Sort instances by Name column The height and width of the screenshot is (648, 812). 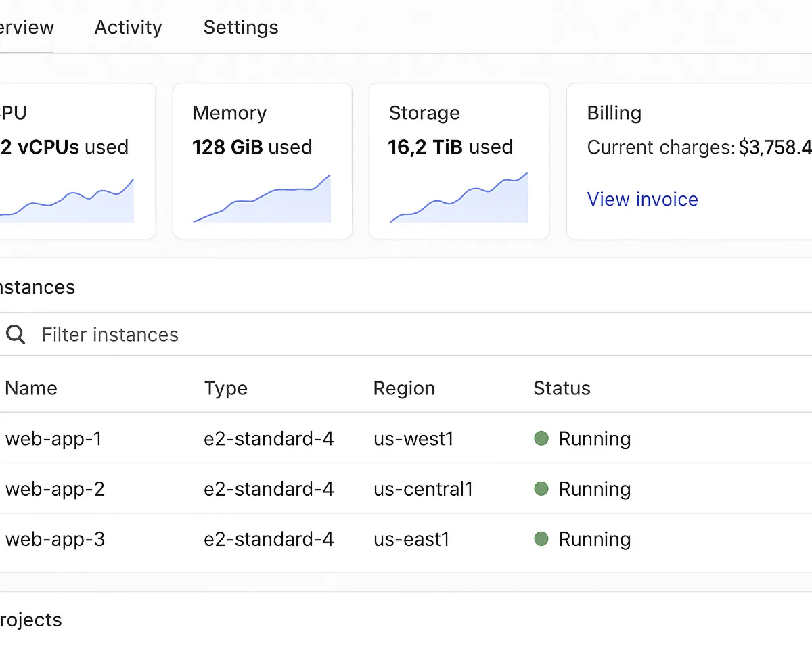(x=31, y=388)
